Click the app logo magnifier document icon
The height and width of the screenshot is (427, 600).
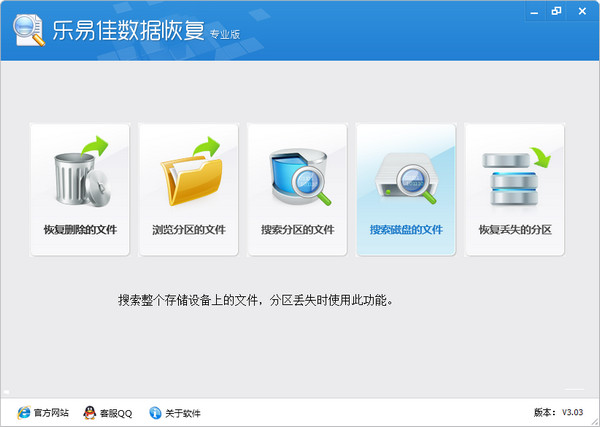tap(29, 30)
